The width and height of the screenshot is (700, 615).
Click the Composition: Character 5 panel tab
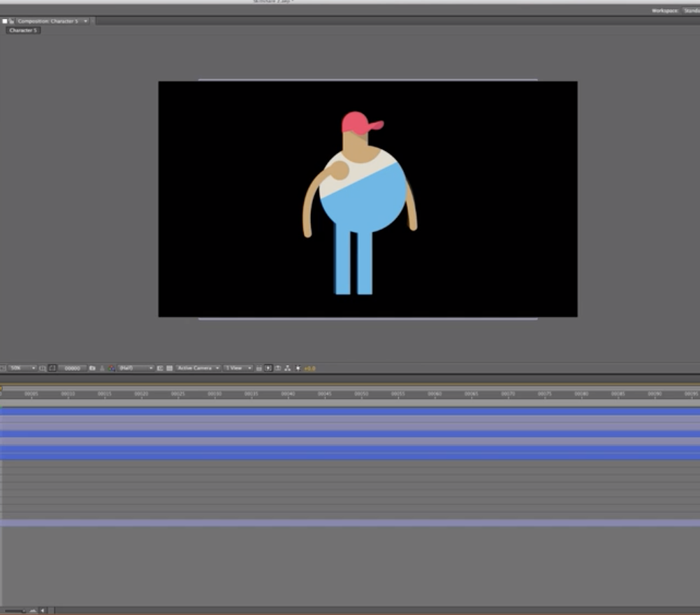48,21
